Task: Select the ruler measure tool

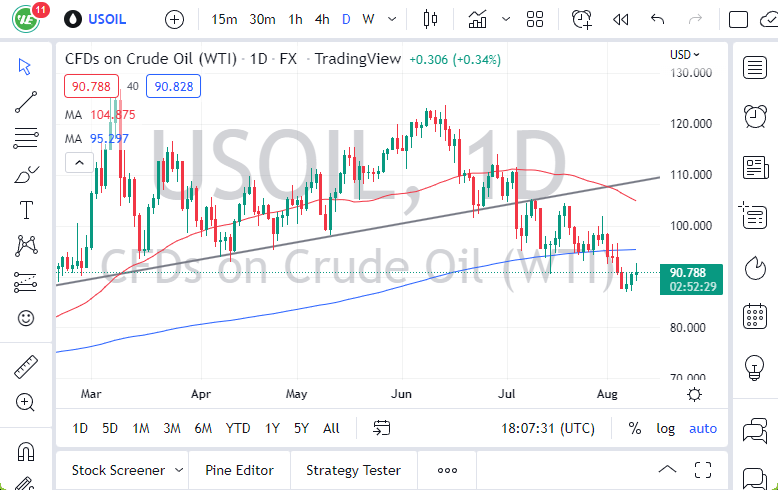Action: click(x=26, y=367)
